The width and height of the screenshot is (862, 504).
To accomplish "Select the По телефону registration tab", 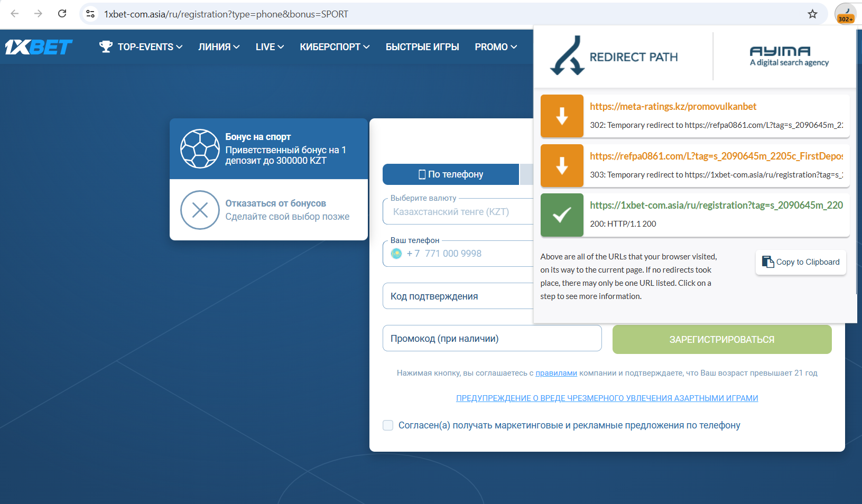I will point(451,174).
